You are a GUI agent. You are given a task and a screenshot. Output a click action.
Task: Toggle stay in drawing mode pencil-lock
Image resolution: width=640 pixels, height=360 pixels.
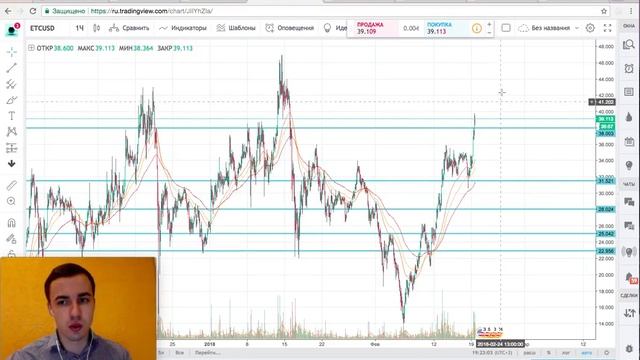point(11,239)
